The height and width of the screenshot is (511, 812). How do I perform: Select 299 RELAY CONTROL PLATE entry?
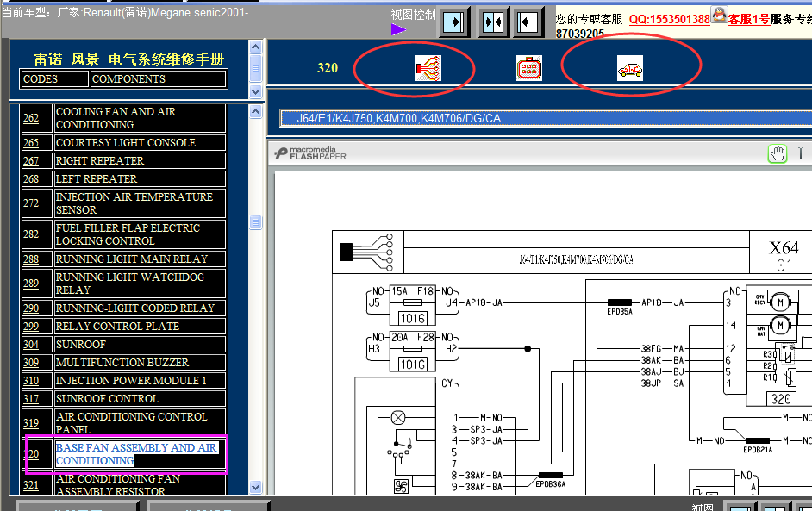[x=124, y=327]
